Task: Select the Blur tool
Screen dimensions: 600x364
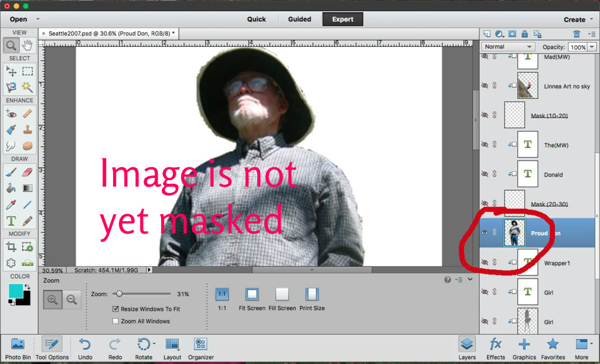Action: [x=11, y=146]
